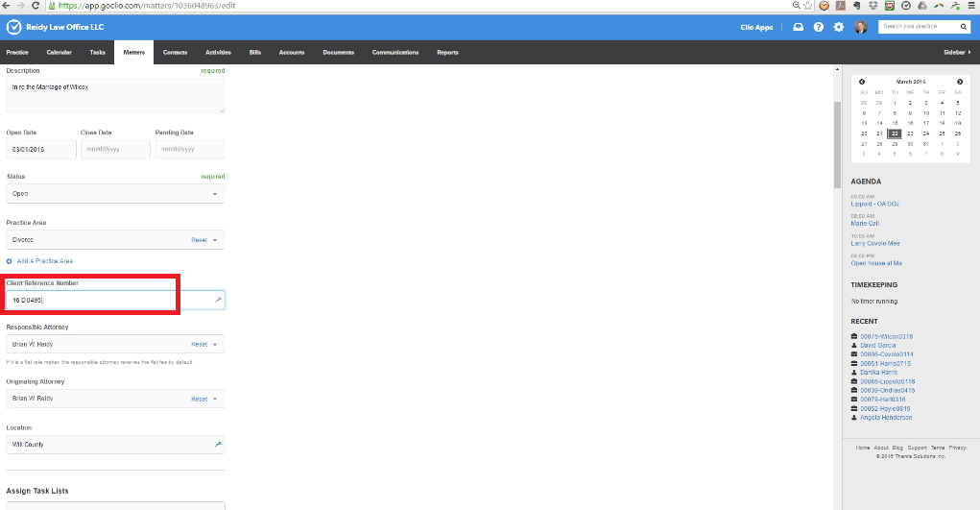
Task: Go to next month in calendar
Action: pos(960,82)
